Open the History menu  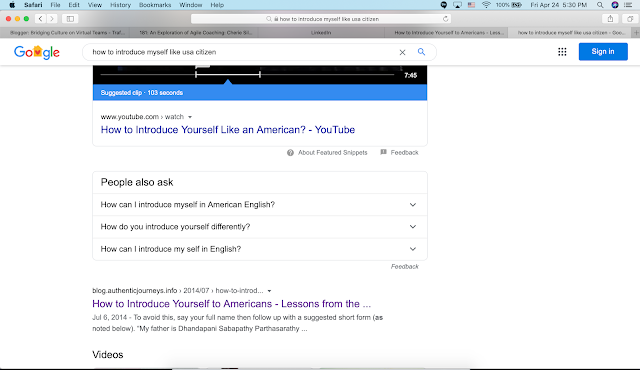pyautogui.click(x=120, y=5)
